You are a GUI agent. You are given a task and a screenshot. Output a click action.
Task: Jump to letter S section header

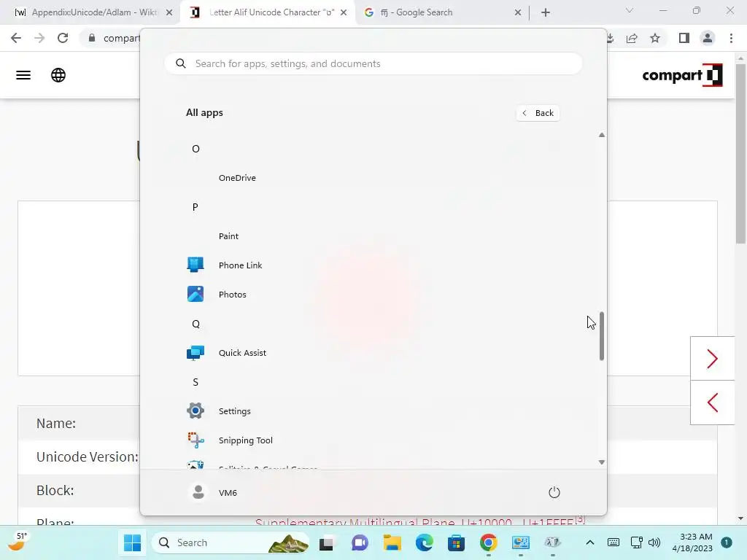click(x=196, y=382)
